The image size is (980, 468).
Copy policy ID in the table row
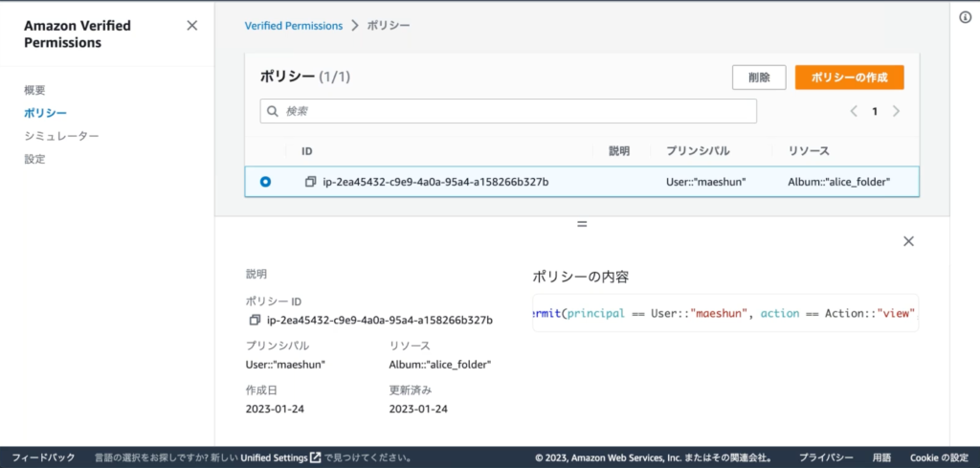pos(310,182)
